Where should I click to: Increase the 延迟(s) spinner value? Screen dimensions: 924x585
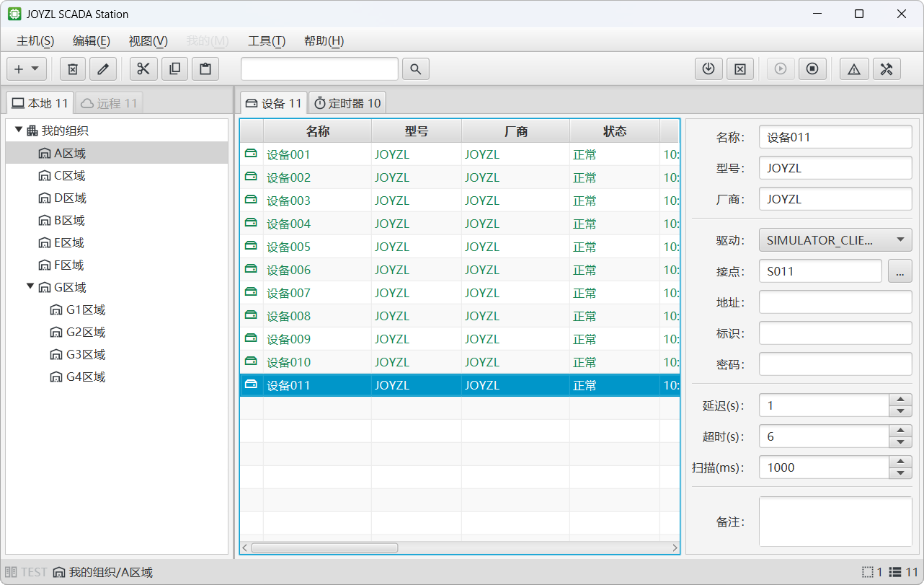(x=900, y=400)
